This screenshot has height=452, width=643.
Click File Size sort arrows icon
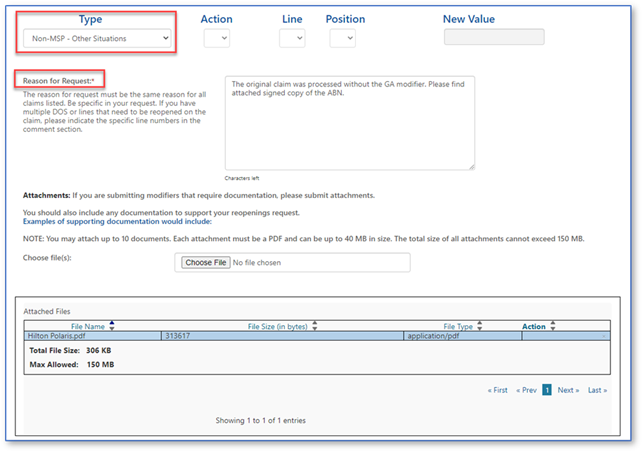pyautogui.click(x=316, y=326)
